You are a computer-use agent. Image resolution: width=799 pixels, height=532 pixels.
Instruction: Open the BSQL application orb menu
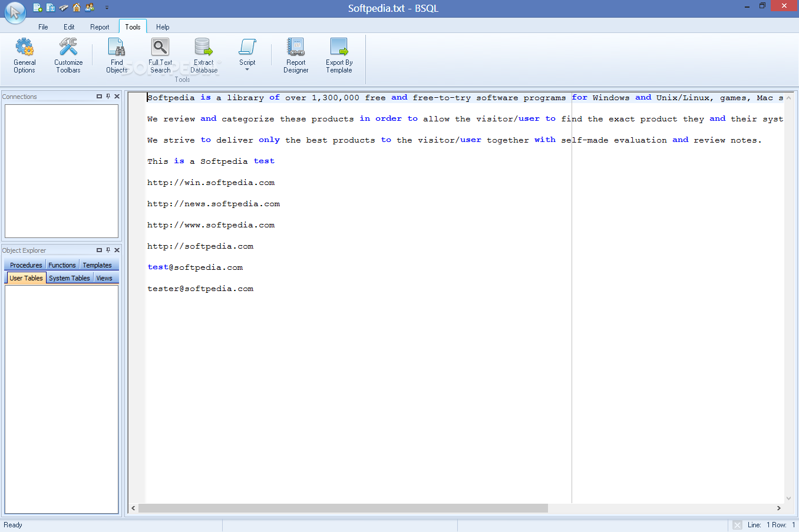point(15,12)
